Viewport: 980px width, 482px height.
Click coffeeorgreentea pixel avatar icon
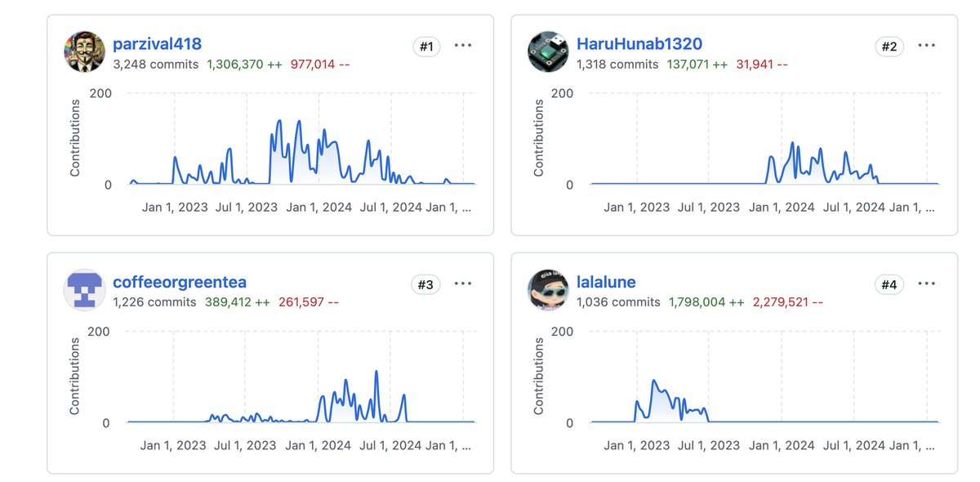click(x=84, y=290)
